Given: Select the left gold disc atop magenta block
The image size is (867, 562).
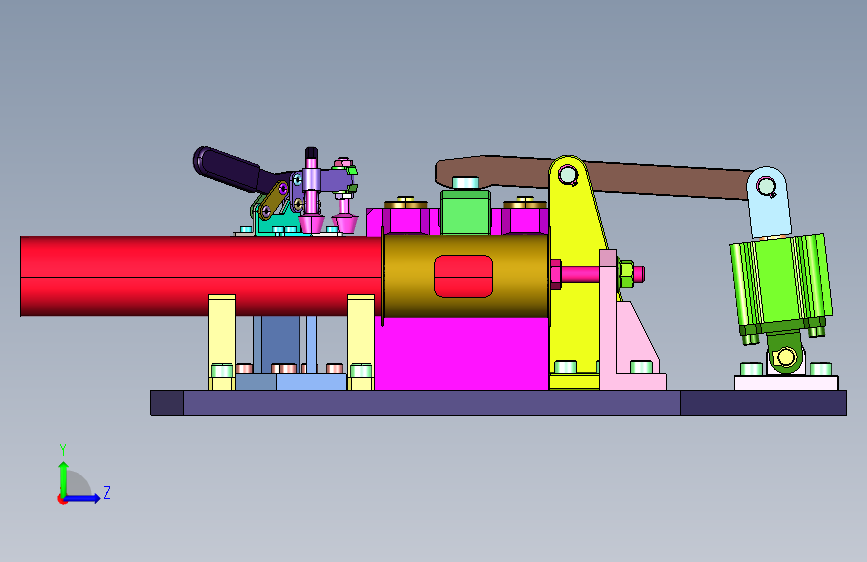Looking at the screenshot, I should coord(406,202).
